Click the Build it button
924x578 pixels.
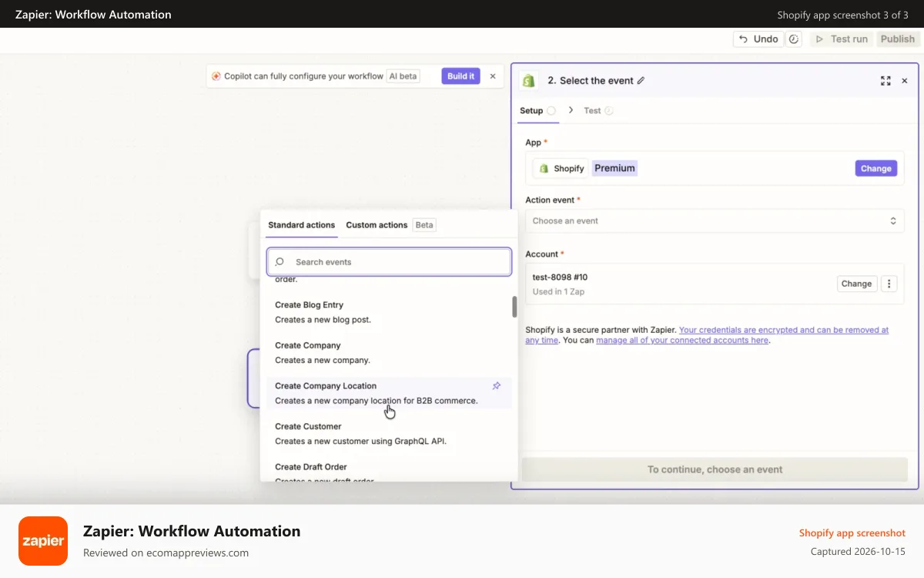click(x=460, y=76)
